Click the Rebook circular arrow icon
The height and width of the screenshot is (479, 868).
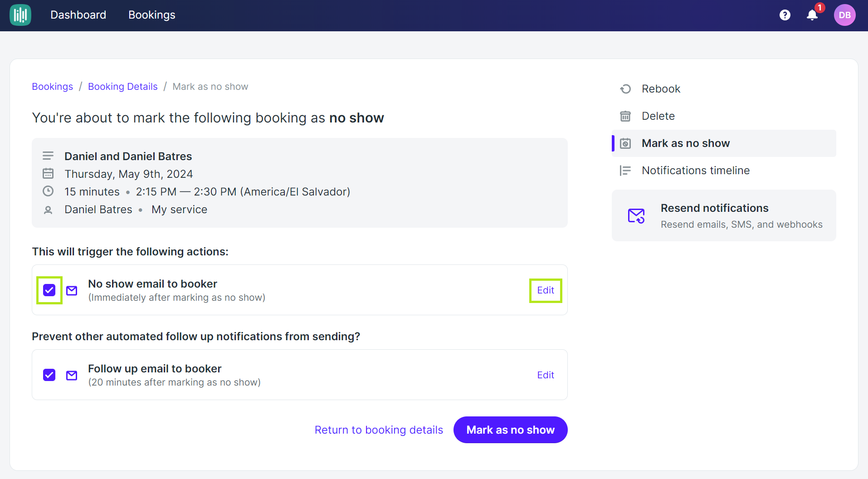[625, 89]
